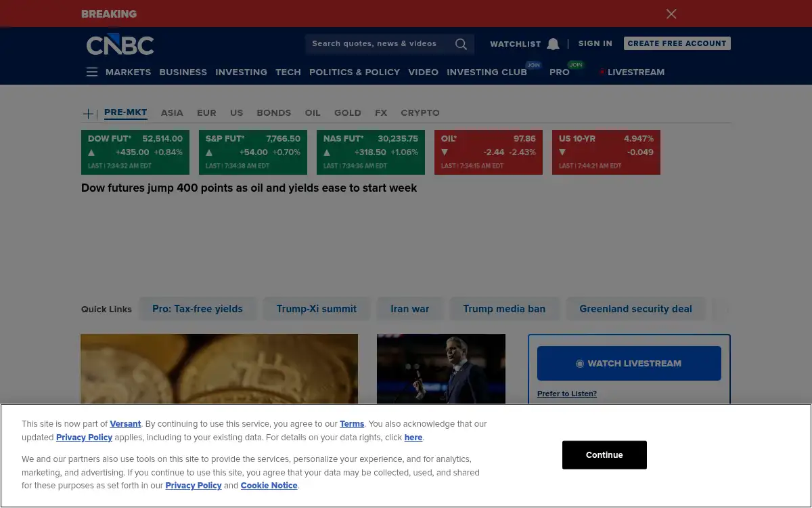Switch to the US markets tab
The width and height of the screenshot is (812, 508).
pyautogui.click(x=236, y=113)
